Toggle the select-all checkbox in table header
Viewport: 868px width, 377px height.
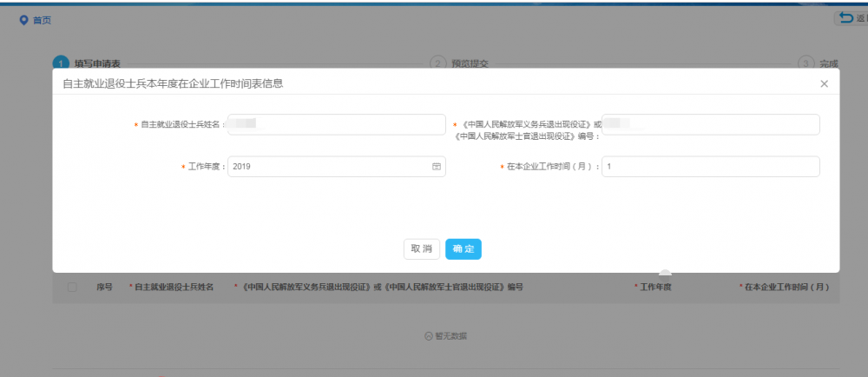pos(72,288)
